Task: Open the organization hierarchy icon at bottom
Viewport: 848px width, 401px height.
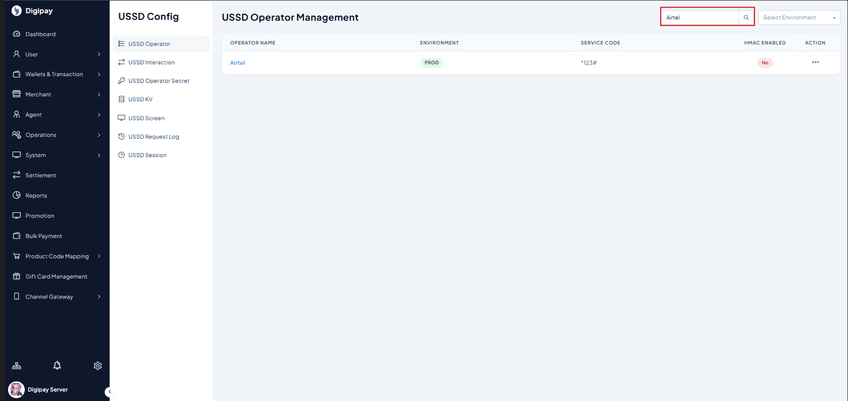Action: pyautogui.click(x=16, y=366)
